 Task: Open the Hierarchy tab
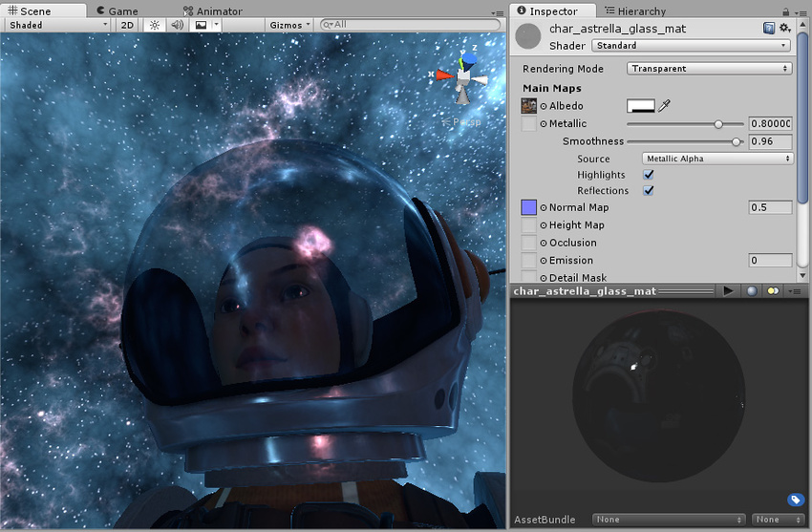tap(641, 11)
